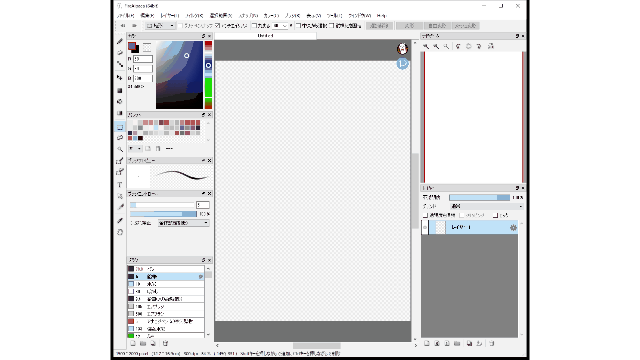640x360 pixels.
Task: Toggle the checked anti-aliasing checkbox
Action: [x=218, y=26]
